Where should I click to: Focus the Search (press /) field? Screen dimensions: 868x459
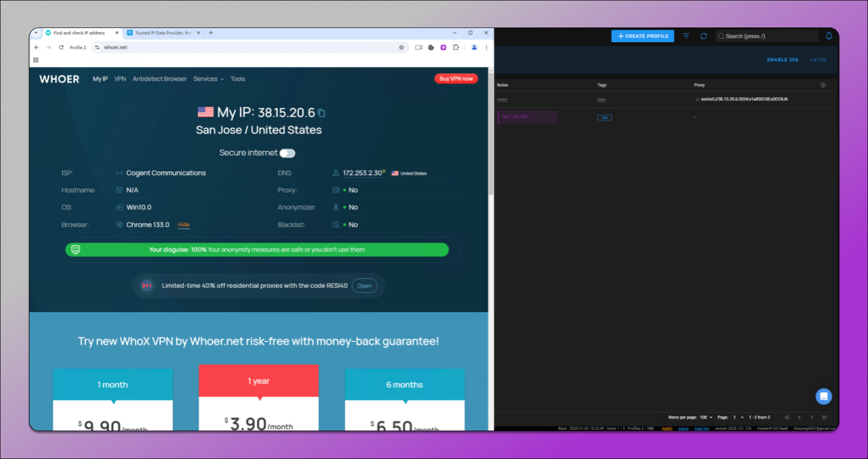766,36
